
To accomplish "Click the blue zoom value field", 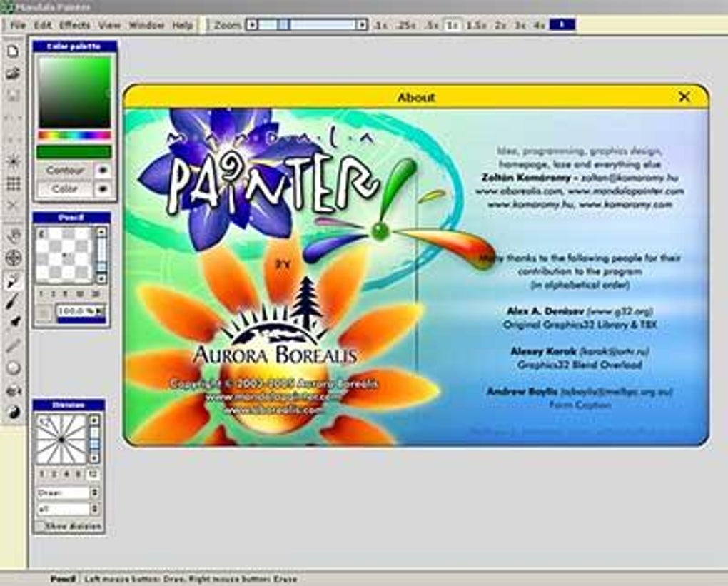I will pyautogui.click(x=562, y=24).
